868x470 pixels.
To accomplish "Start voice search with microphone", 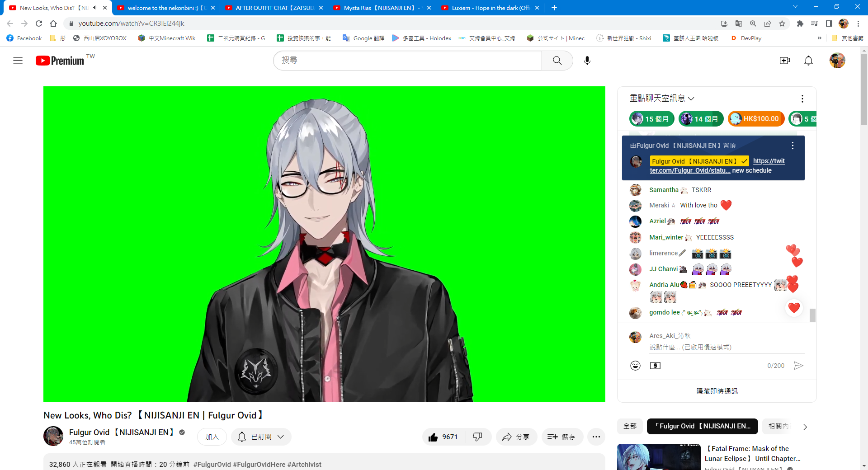I will pos(587,61).
